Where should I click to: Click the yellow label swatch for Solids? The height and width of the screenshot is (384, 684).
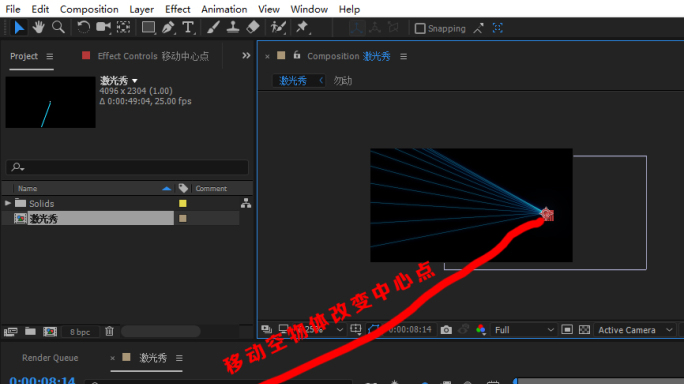point(183,203)
